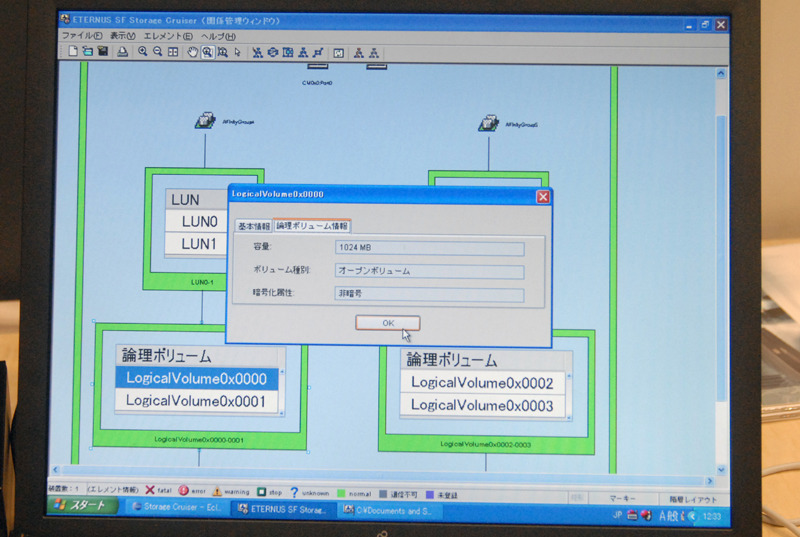Click the LogicalVolume0x0002-0003 group label
The width and height of the screenshot is (800, 537).
[485, 444]
